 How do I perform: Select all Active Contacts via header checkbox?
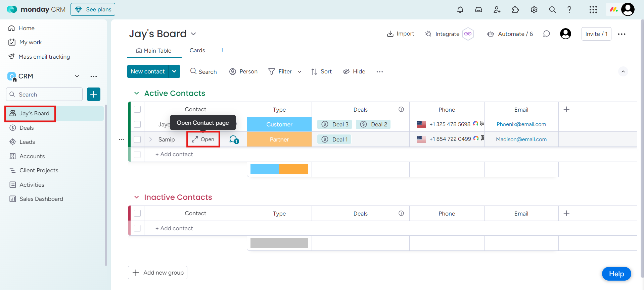pos(137,109)
